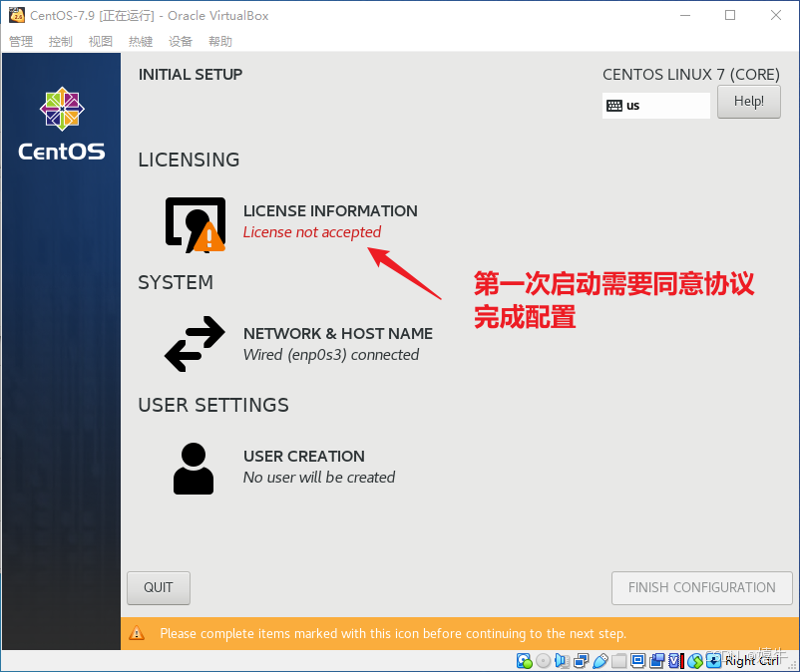Click the VirtualBox title bar app icon

click(17, 15)
